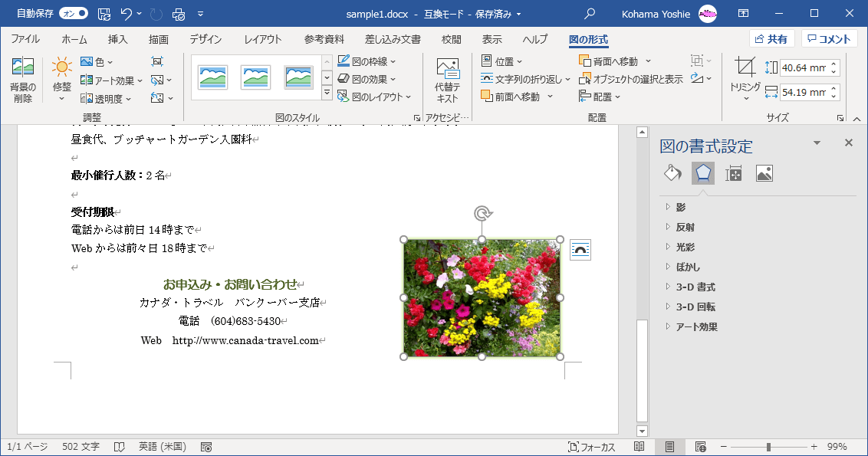868x456 pixels.
Task: Collapse the ribbon with the chevron
Action: [x=856, y=119]
